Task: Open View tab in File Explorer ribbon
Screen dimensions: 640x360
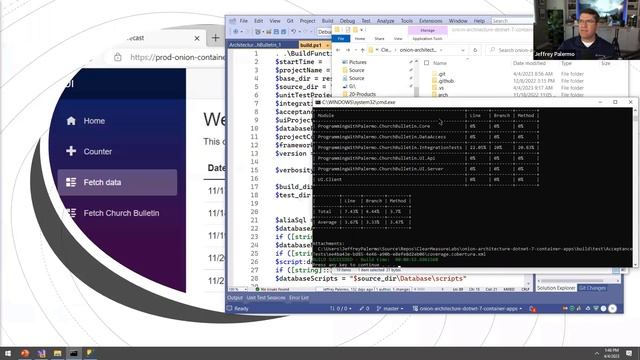Action: [x=398, y=39]
